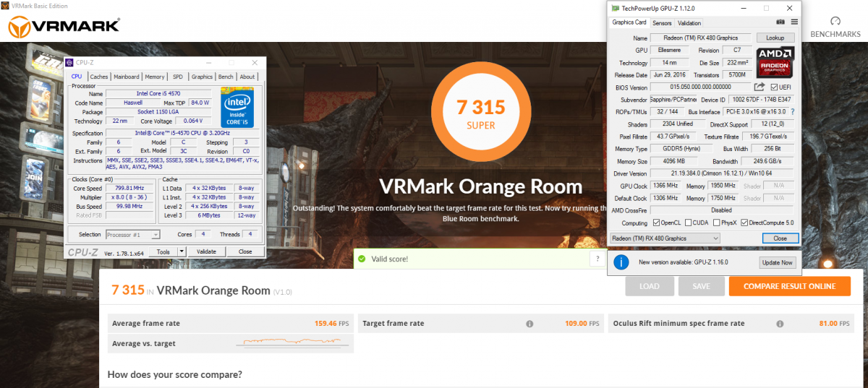The height and width of the screenshot is (388, 868).
Task: Switch to the Mainboard tab in CPU-Z
Action: (x=127, y=77)
